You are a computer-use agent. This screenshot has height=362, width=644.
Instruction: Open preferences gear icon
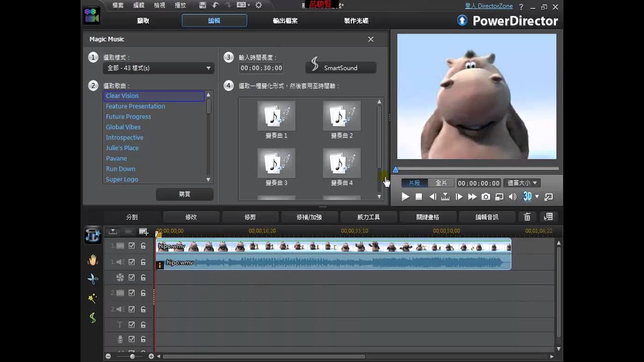click(x=259, y=6)
